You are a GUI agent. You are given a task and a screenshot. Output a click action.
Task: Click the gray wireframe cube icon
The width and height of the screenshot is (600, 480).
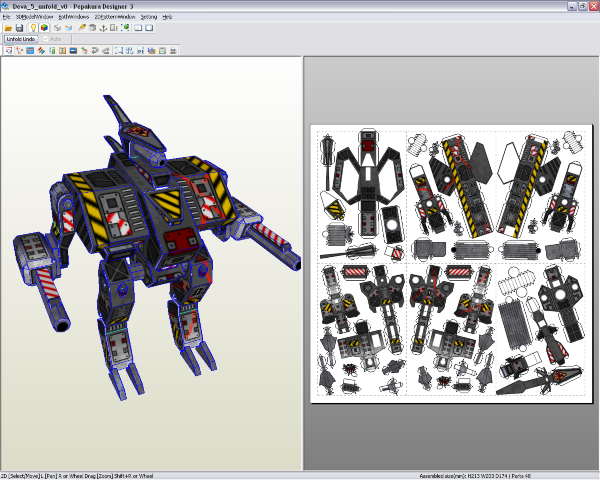tap(57, 28)
